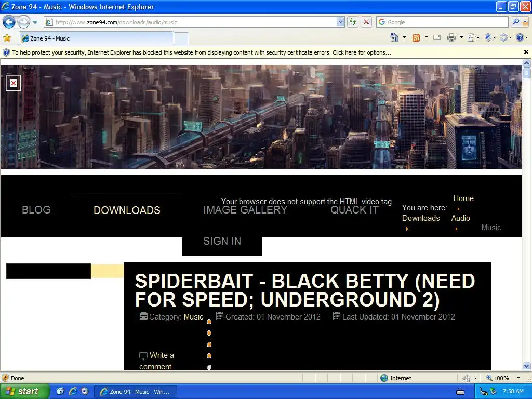
Task: Print the page with printer icon
Action: [451, 37]
